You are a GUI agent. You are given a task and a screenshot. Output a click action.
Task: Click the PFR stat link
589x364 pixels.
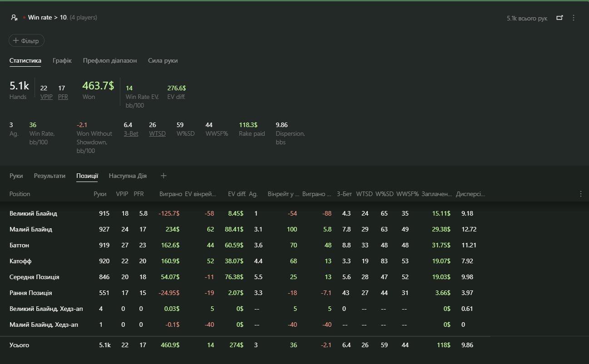tap(63, 97)
